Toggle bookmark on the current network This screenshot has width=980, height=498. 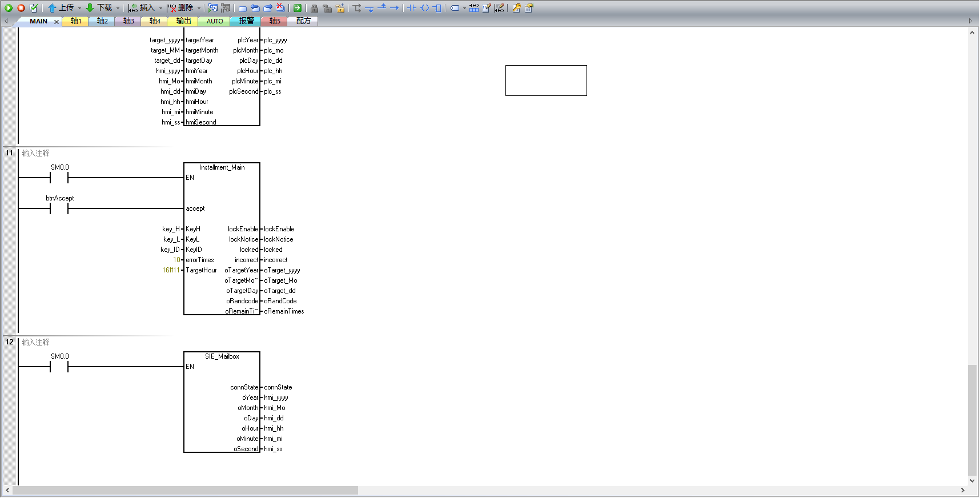click(243, 8)
